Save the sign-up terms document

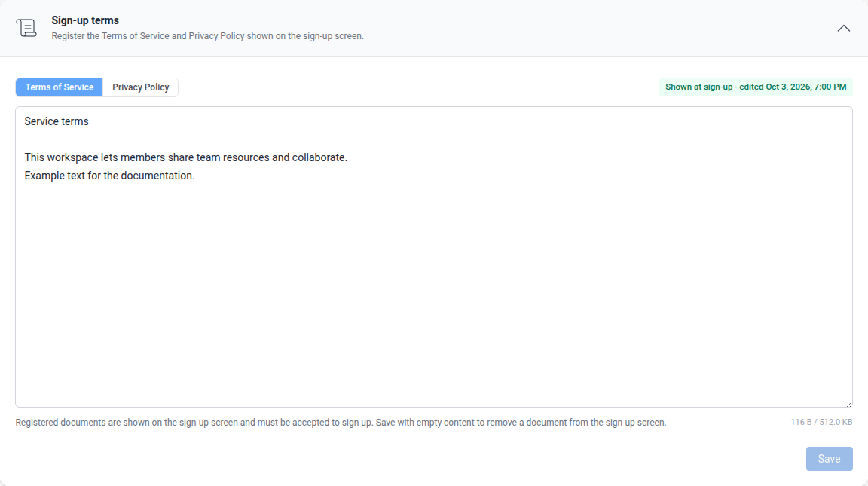pos(829,459)
